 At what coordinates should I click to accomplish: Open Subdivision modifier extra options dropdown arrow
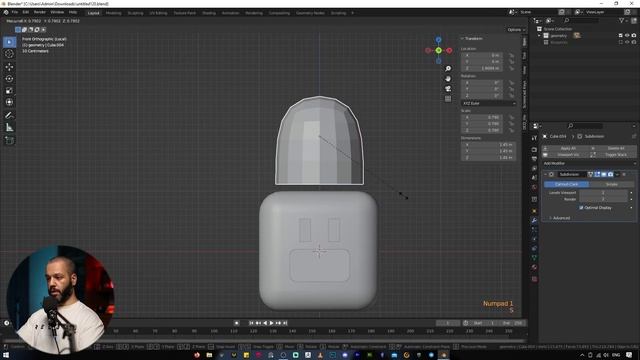(x=617, y=174)
